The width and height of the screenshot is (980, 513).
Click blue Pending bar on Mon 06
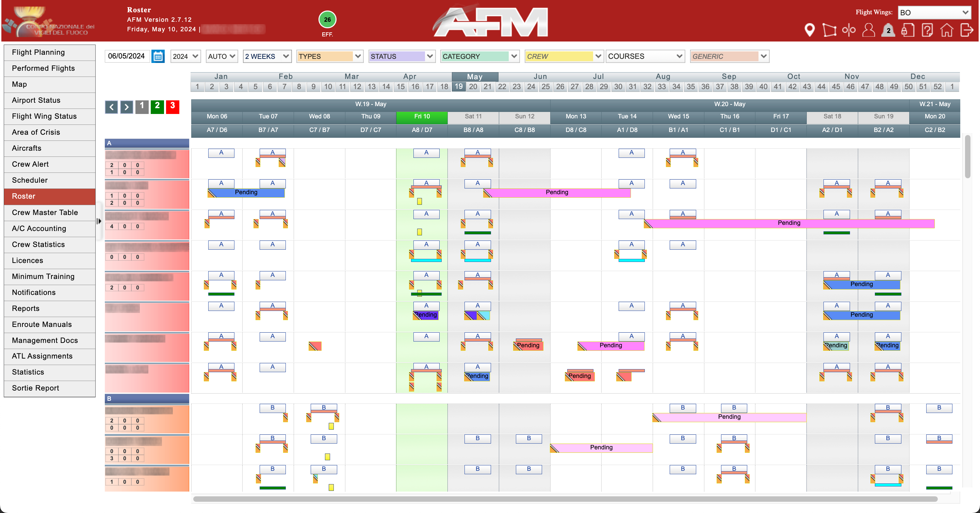[x=246, y=193]
